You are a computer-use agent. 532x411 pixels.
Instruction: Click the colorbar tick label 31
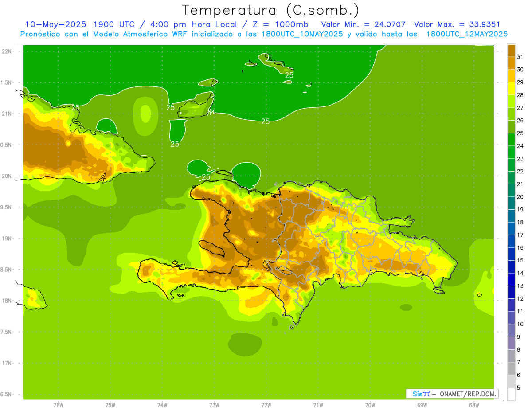(520, 57)
